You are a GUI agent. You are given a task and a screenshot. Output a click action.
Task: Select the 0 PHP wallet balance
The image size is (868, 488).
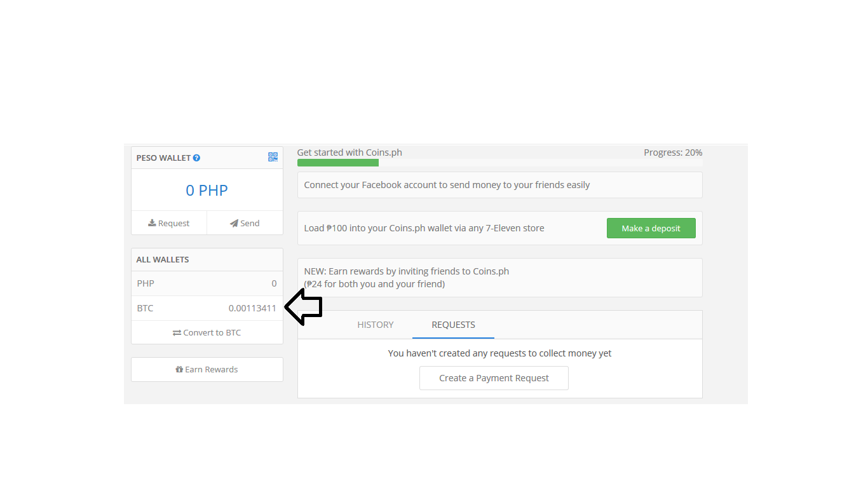click(207, 190)
